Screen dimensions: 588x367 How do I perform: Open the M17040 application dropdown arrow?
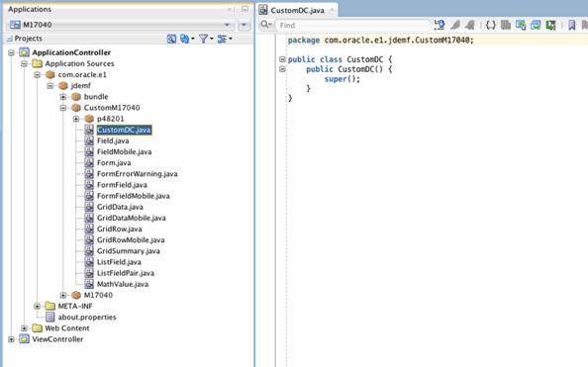pyautogui.click(x=227, y=25)
